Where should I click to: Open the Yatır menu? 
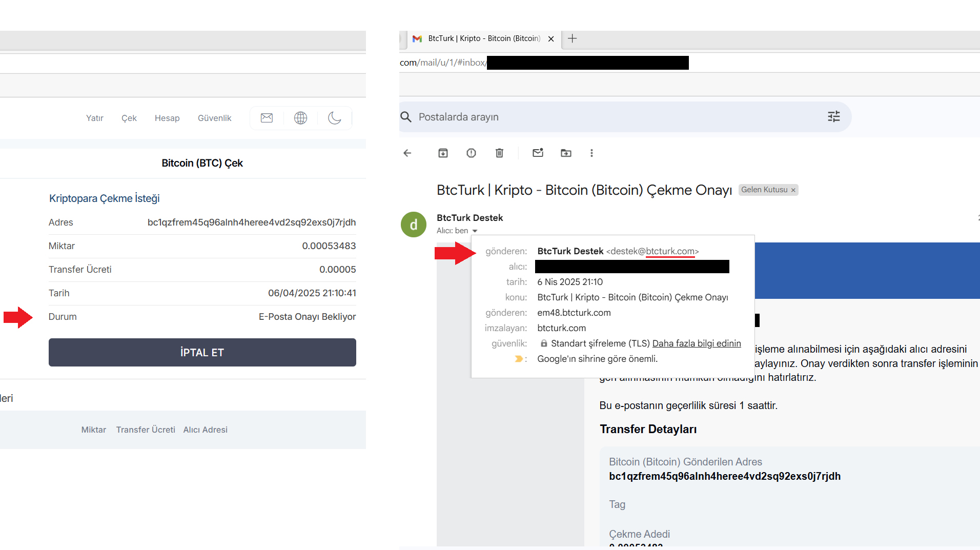[95, 118]
